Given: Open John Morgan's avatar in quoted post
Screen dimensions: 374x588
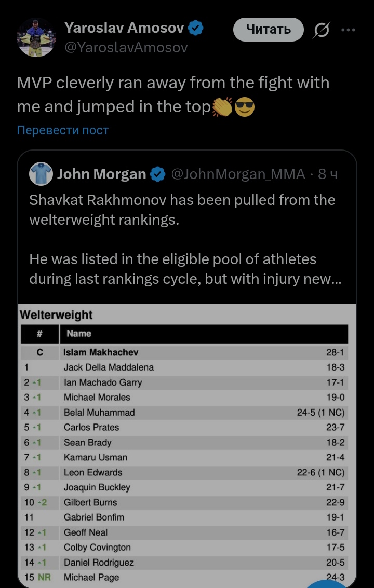Looking at the screenshot, I should 41,174.
